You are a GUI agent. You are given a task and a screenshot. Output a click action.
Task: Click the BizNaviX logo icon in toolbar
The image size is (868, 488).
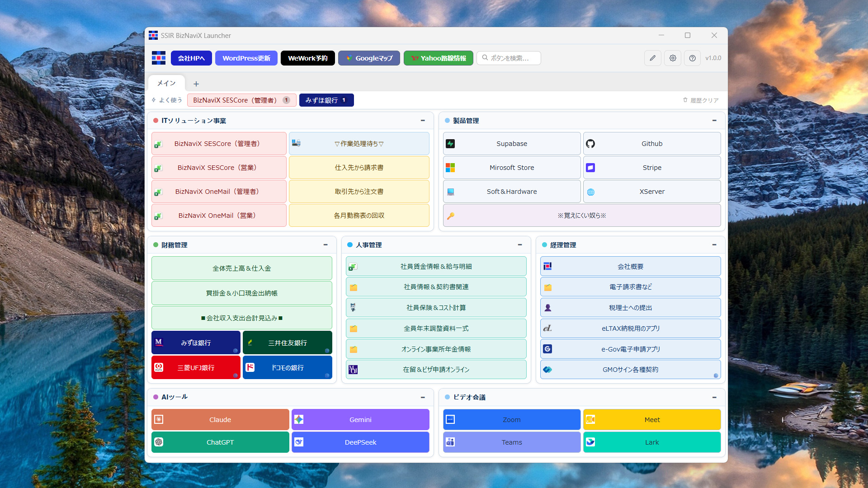(x=158, y=58)
